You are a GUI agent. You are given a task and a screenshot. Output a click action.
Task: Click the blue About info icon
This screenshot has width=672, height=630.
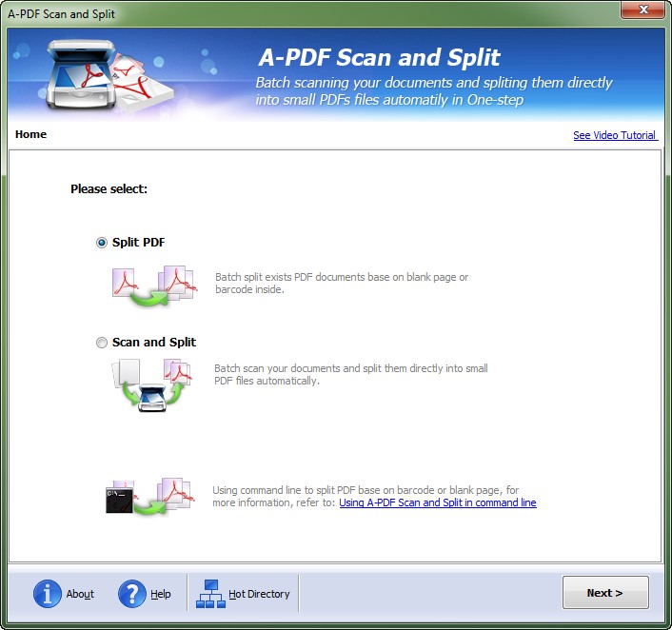pos(48,594)
